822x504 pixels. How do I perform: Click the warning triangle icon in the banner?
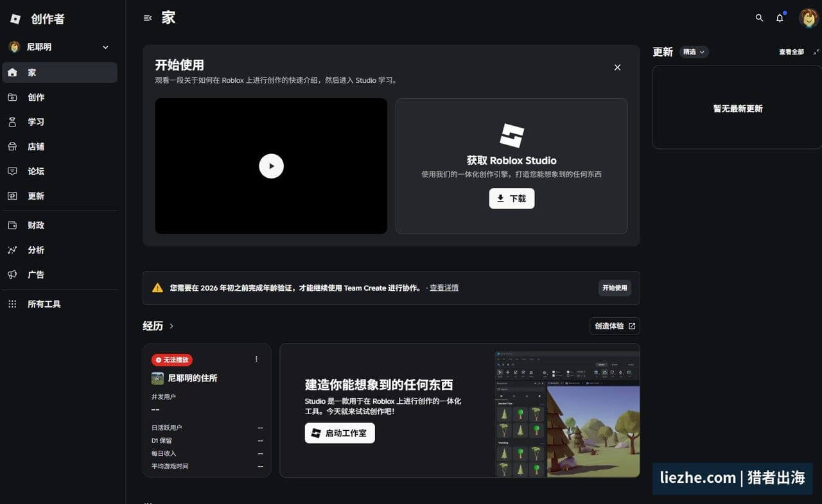157,288
